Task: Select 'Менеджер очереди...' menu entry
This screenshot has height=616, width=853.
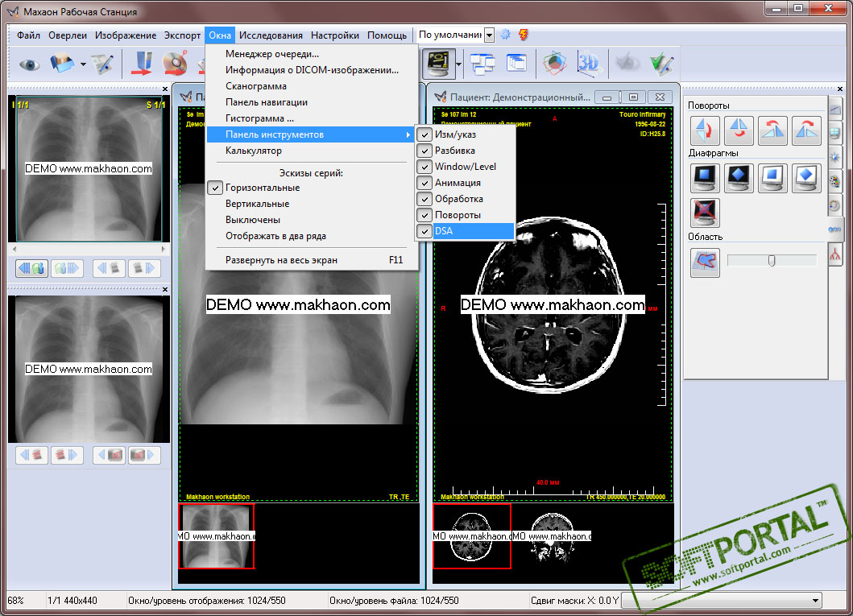Action: coord(311,54)
